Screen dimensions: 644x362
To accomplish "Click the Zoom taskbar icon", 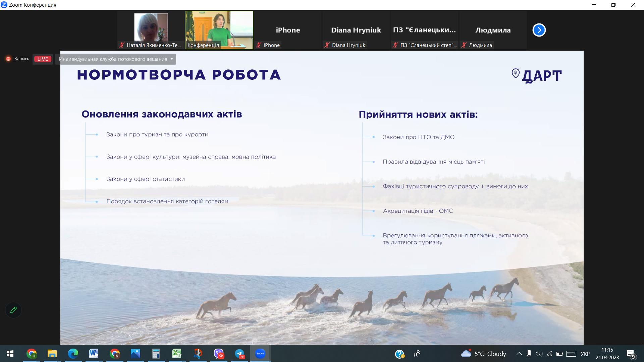I will (260, 353).
